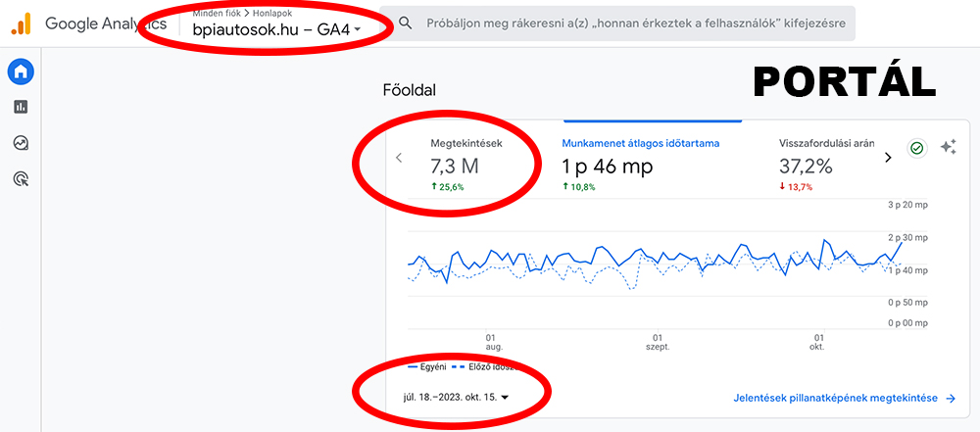The height and width of the screenshot is (432, 980).
Task: Show next metrics with right chevron
Action: pyautogui.click(x=888, y=158)
